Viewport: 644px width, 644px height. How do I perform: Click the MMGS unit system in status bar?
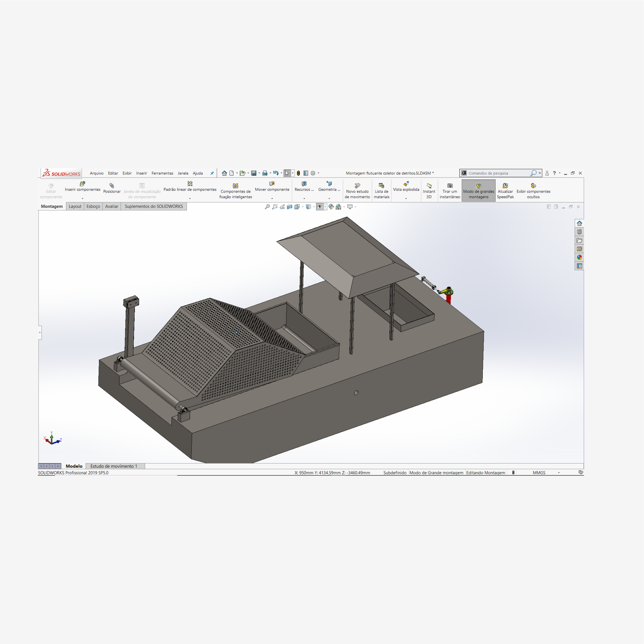point(539,473)
